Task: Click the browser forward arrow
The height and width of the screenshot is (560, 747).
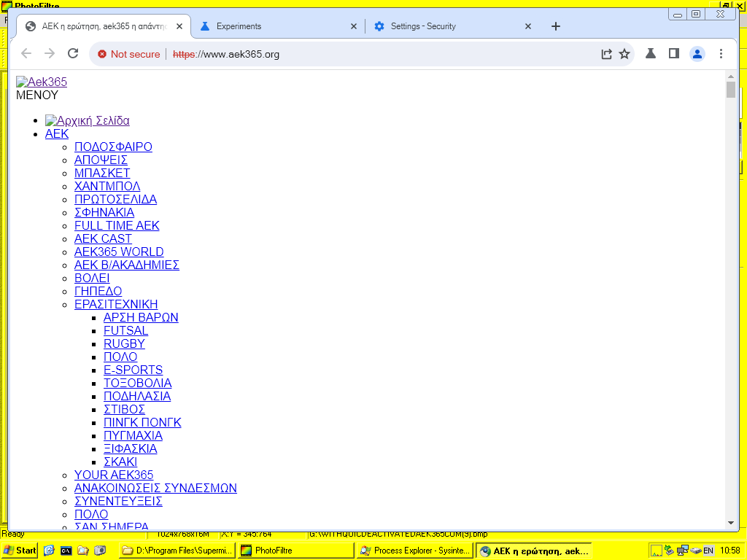Action: pos(50,54)
